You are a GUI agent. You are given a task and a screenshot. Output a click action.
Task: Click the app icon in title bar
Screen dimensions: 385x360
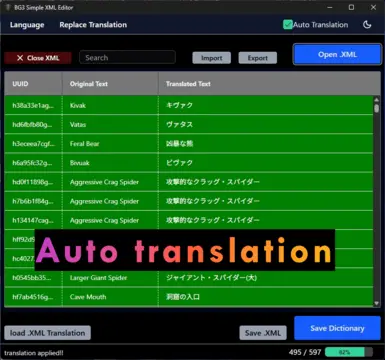(8, 7)
